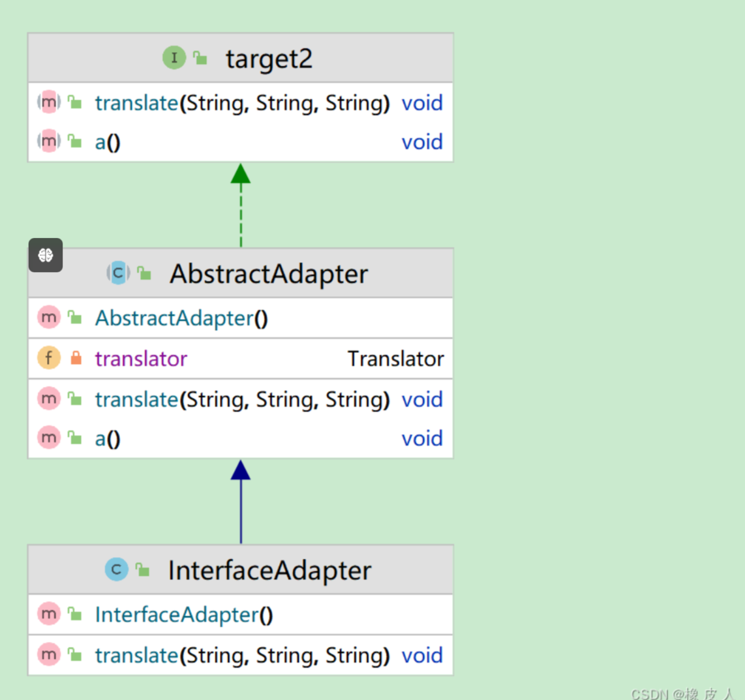The height and width of the screenshot is (700, 745).
Task: Select the InterfaceAdapter class header
Action: 269,570
